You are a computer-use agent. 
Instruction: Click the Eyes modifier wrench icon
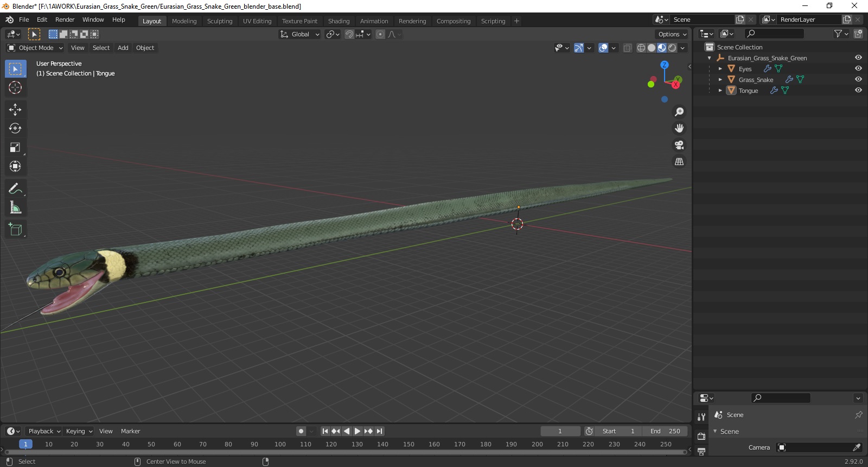pyautogui.click(x=767, y=68)
